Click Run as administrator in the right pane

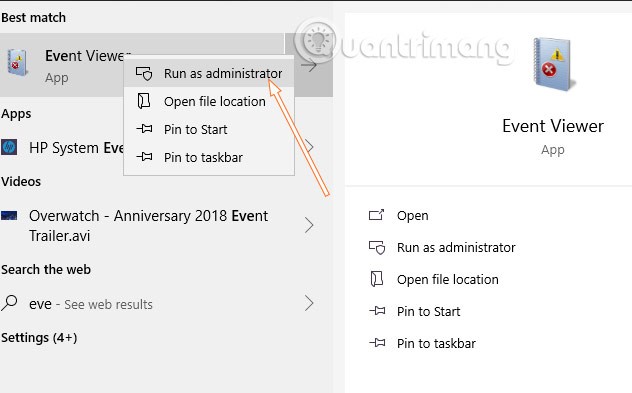pos(456,247)
